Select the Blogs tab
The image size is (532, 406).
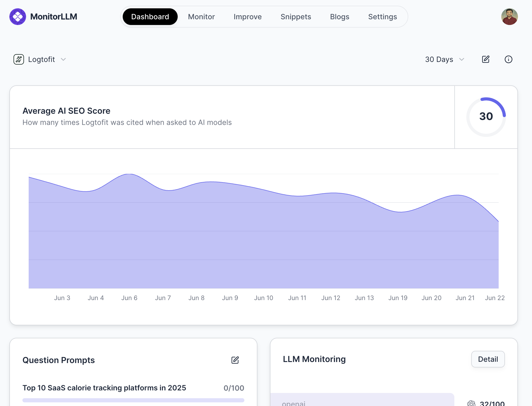339,17
